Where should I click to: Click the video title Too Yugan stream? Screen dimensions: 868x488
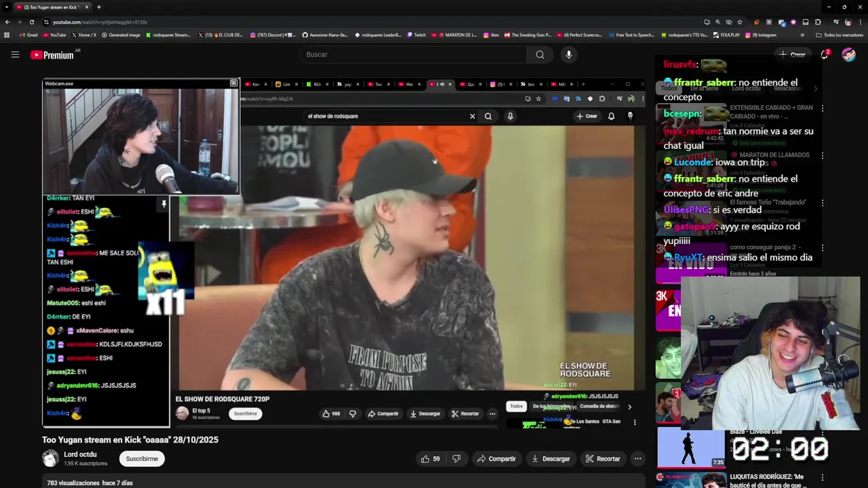(130, 440)
